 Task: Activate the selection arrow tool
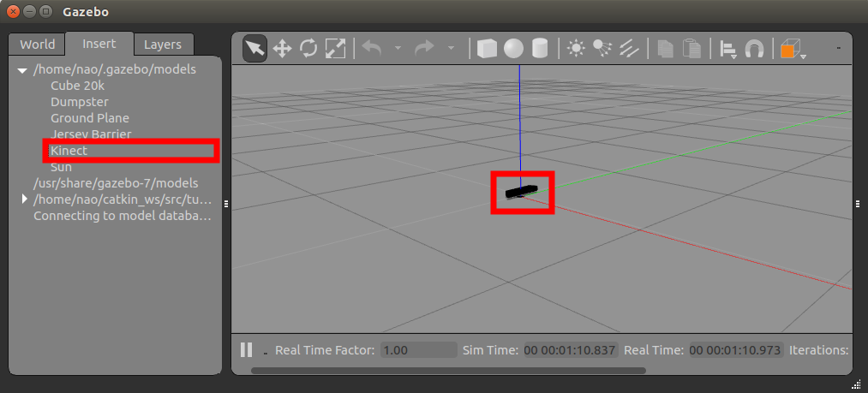(x=254, y=49)
